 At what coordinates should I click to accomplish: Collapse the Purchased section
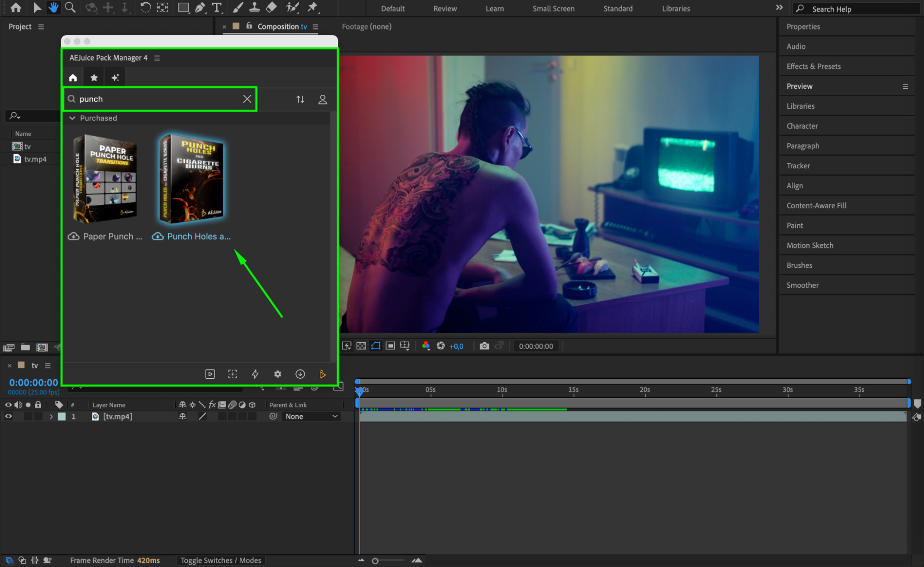pyautogui.click(x=72, y=118)
